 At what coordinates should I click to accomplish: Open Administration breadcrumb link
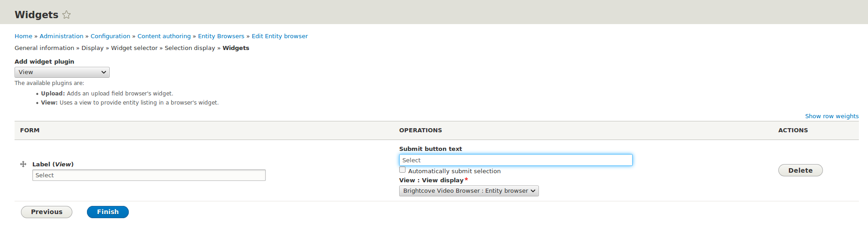[x=61, y=36]
